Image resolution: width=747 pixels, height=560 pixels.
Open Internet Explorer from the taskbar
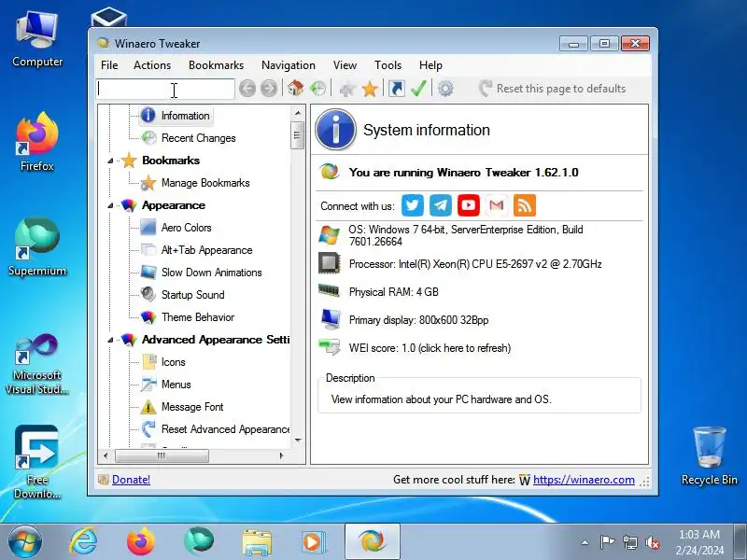point(83,541)
